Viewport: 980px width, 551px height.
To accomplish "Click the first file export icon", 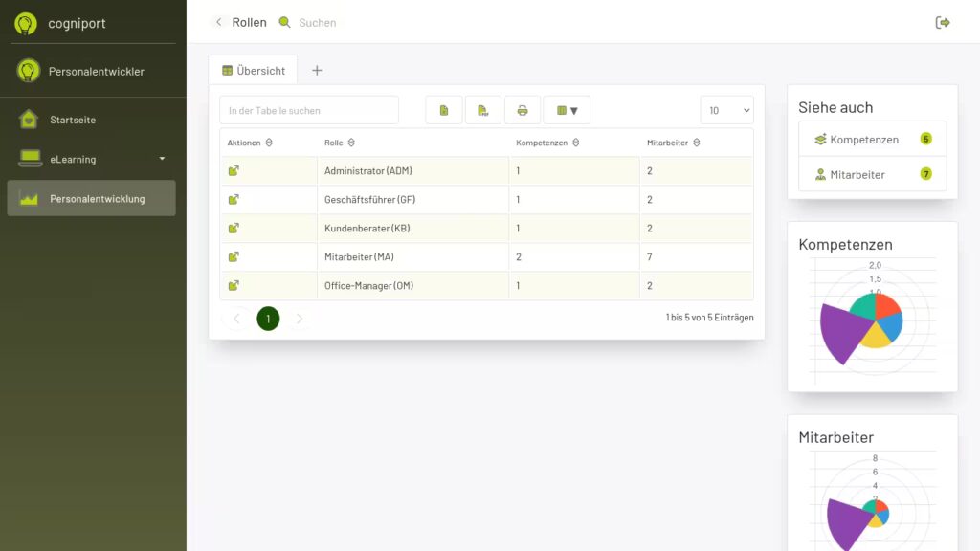I will pyautogui.click(x=444, y=110).
